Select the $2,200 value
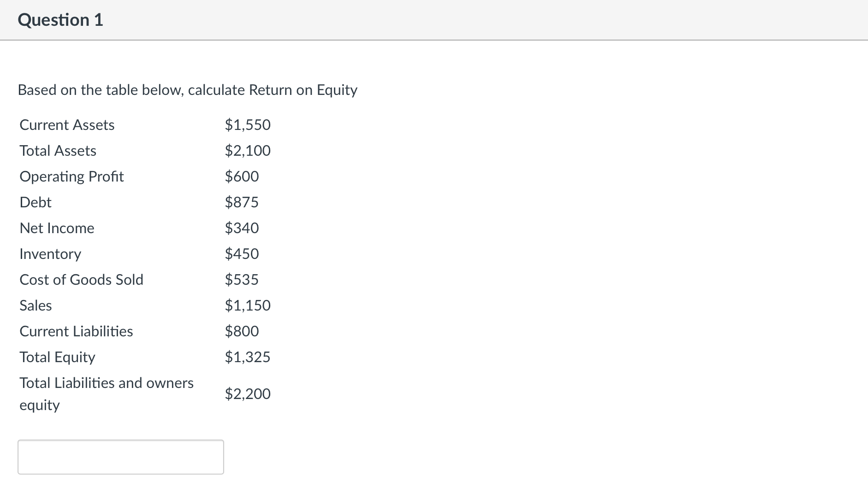Screen dimensions: 868x493 coord(247,393)
